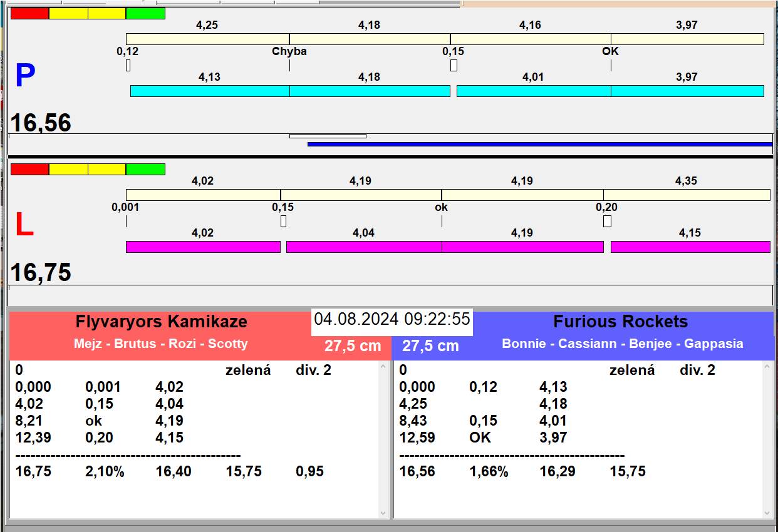Click the red start light in lane L
The width and height of the screenshot is (778, 532).
(29, 169)
